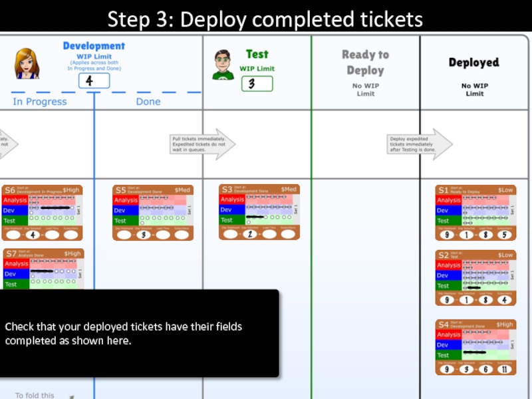
Task: Click 'No WIP Limit' under Deployed
Action: coord(475,90)
